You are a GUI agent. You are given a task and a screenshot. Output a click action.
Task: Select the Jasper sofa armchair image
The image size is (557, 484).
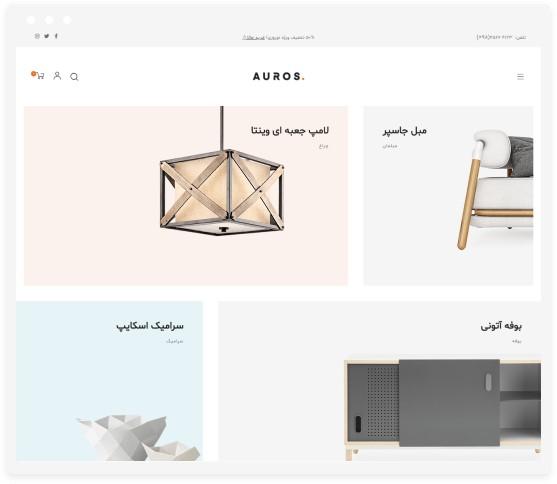click(x=495, y=190)
